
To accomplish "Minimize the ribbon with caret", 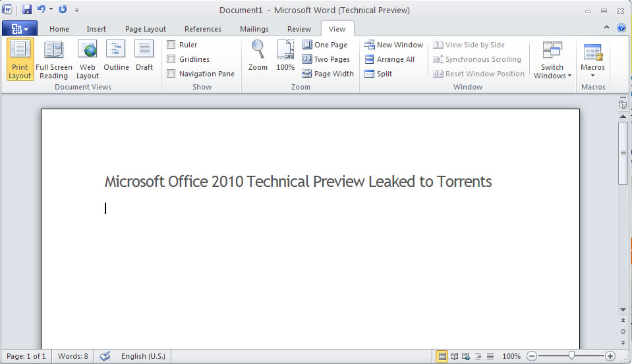I will click(606, 28).
